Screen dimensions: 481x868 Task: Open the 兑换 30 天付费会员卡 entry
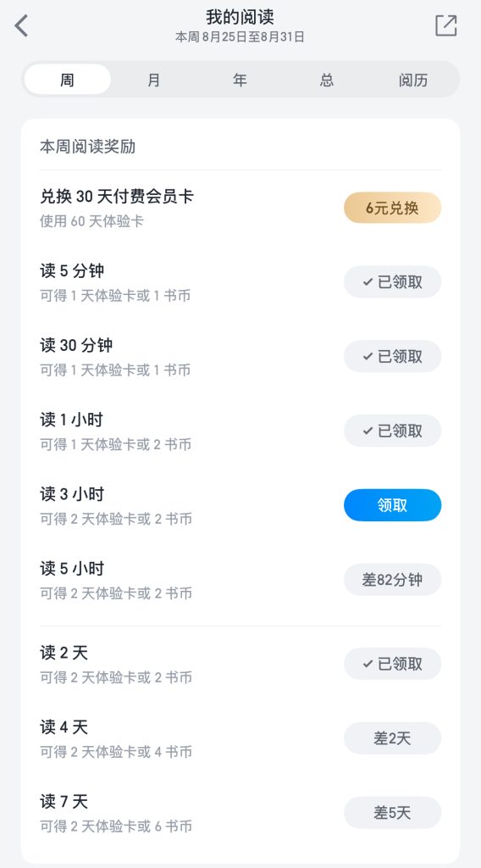coord(240,209)
